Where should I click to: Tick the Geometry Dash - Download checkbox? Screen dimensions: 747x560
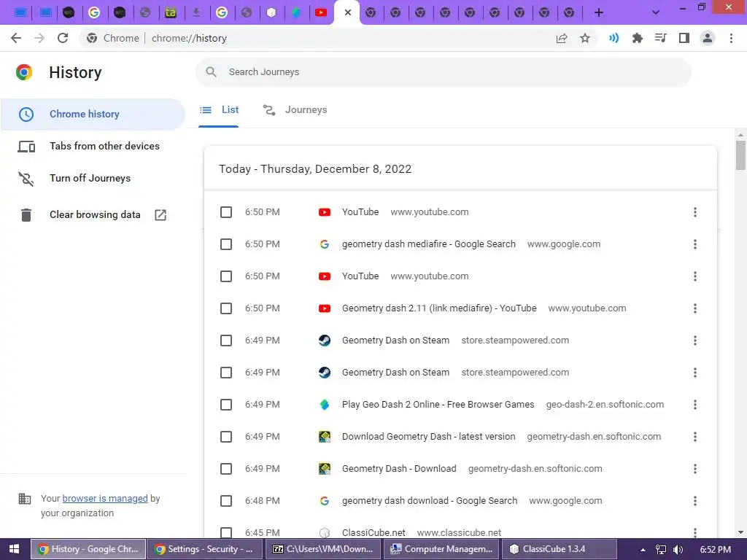pos(226,469)
